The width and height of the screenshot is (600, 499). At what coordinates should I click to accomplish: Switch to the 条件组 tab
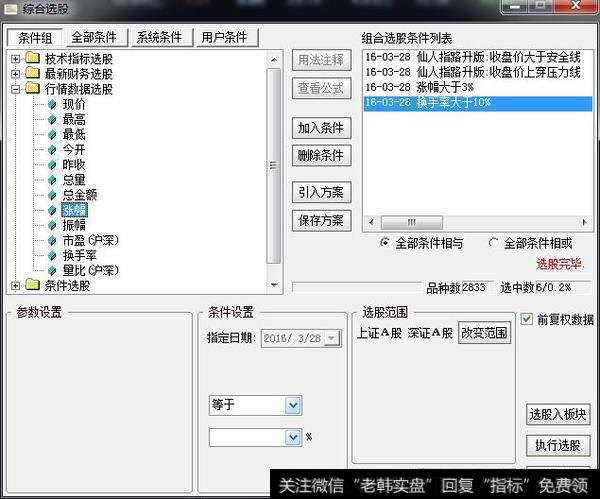35,38
